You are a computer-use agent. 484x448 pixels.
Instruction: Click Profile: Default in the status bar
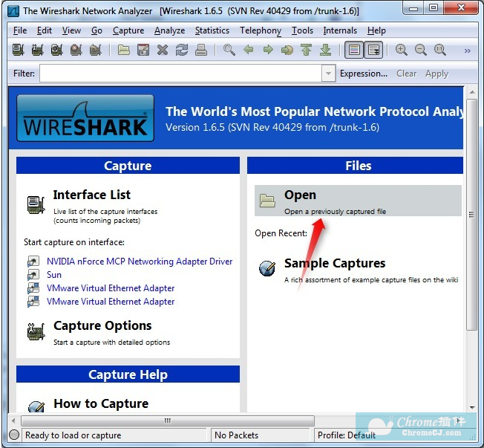[x=347, y=435]
